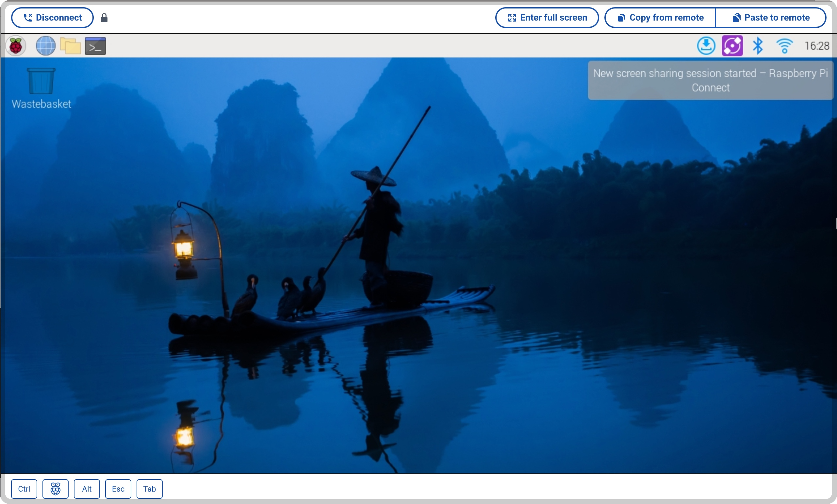Launch the web browser globe icon

point(45,46)
